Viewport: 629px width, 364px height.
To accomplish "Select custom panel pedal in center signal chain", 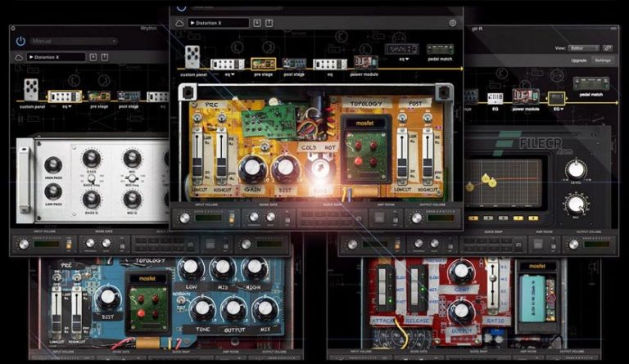I will click(x=192, y=57).
